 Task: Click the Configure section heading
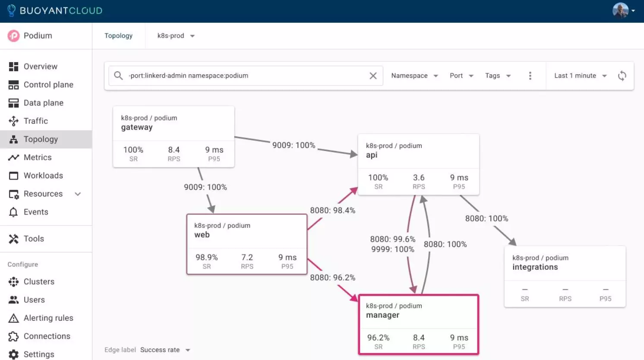(x=23, y=265)
